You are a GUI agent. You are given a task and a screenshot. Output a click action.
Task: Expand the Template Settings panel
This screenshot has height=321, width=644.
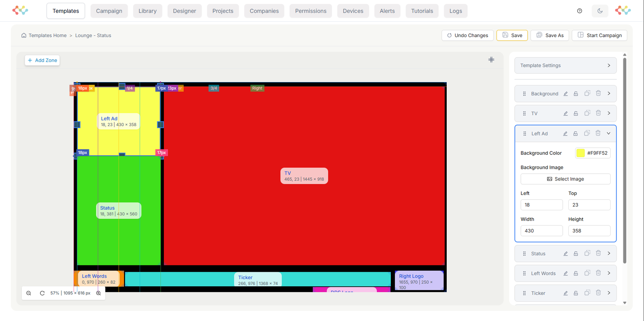609,65
